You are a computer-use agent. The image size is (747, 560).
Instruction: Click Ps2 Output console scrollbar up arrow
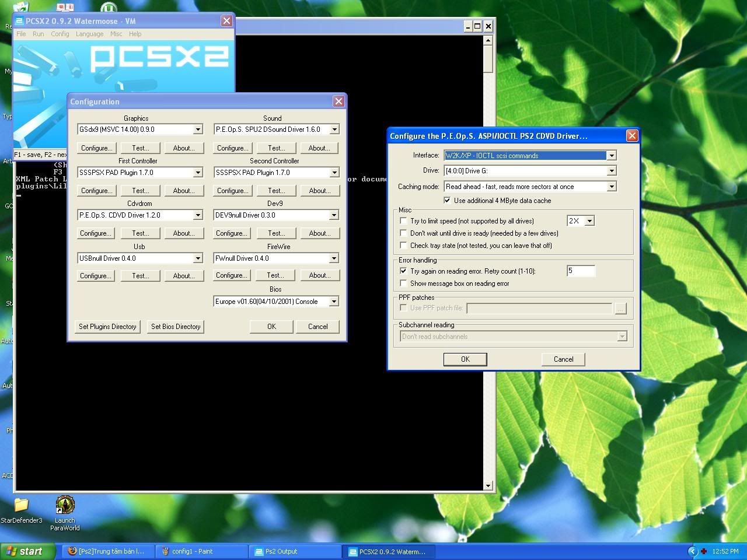(x=488, y=40)
